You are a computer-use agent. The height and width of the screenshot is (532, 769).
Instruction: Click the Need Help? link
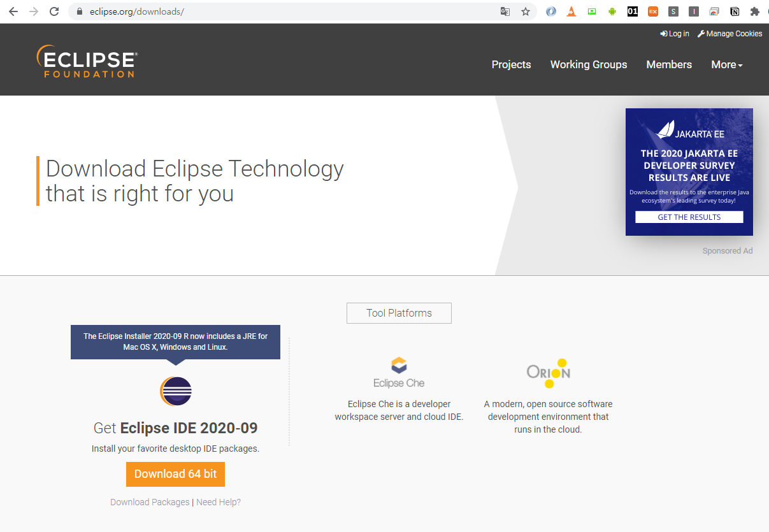pos(219,502)
